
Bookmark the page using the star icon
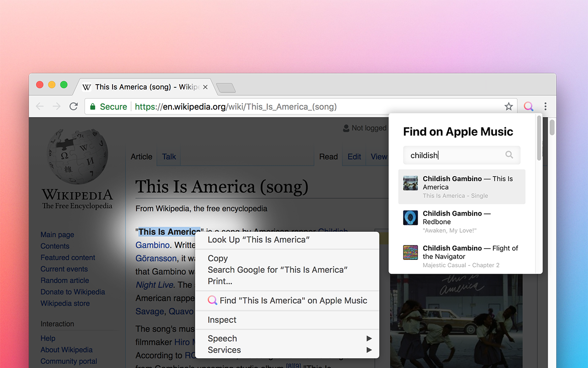(x=509, y=106)
